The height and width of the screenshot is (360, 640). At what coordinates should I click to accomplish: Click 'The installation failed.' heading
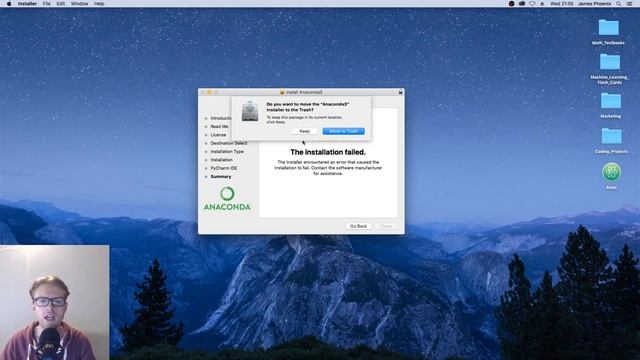(328, 152)
